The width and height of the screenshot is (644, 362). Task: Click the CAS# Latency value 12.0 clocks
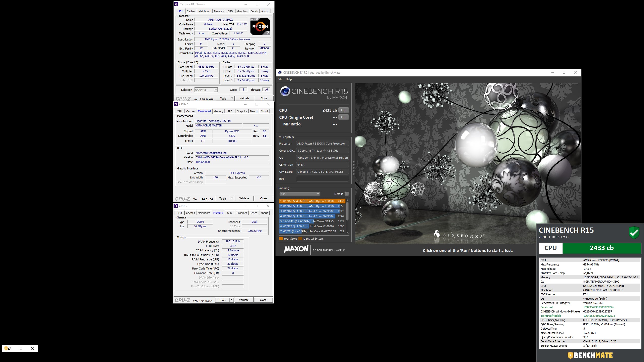click(233, 250)
